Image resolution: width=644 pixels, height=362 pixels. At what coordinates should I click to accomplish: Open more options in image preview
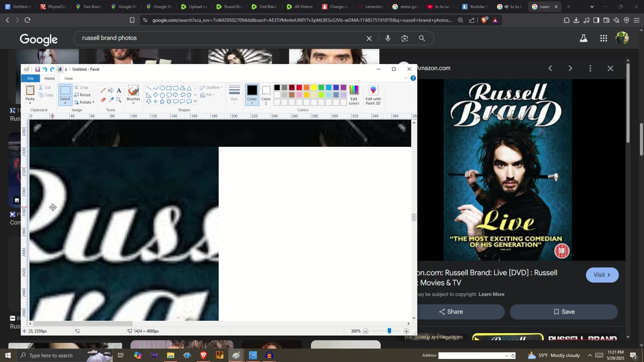tap(590, 68)
